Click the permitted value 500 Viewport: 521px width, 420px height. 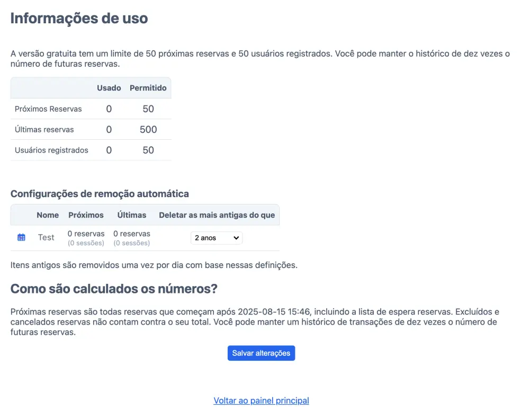(148, 130)
